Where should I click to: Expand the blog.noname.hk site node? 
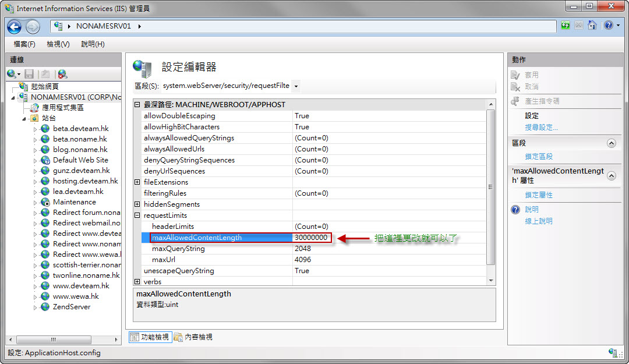[35, 150]
